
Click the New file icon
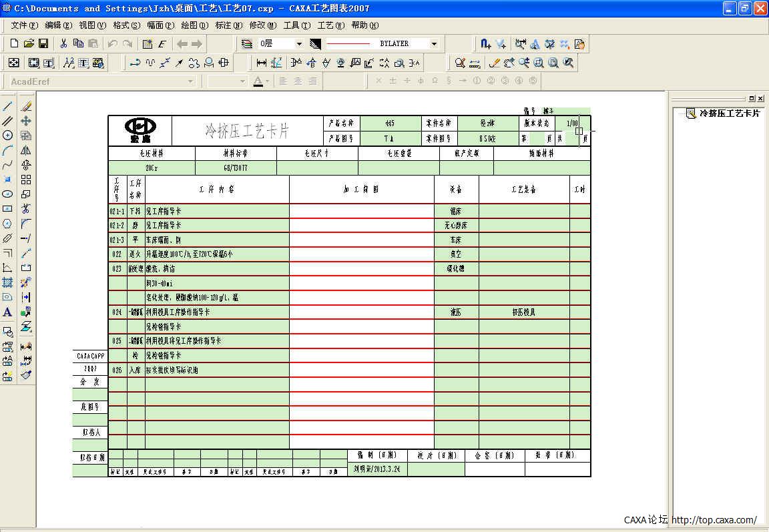(x=14, y=43)
